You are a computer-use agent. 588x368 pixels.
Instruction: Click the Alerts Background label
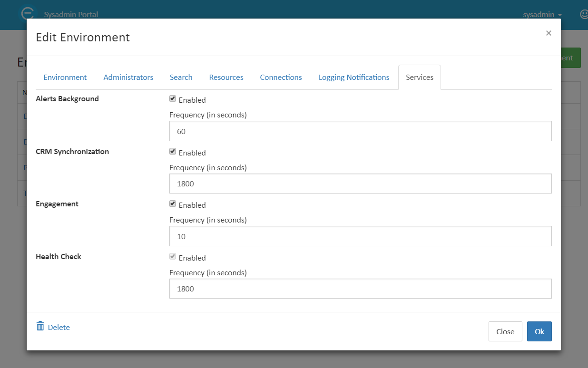click(68, 99)
